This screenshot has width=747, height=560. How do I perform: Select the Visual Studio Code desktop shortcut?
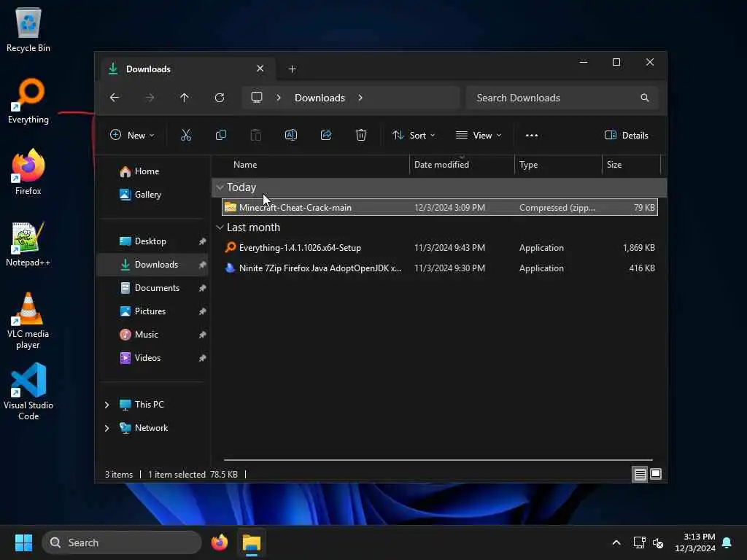click(x=28, y=392)
